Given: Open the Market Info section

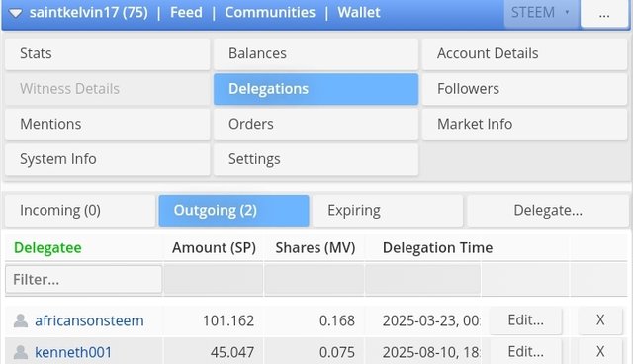Looking at the screenshot, I should tap(524, 124).
